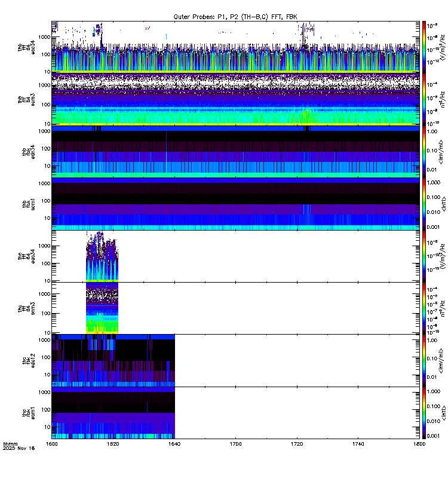Click the thc scm3 burst spectrogram

tap(102, 308)
